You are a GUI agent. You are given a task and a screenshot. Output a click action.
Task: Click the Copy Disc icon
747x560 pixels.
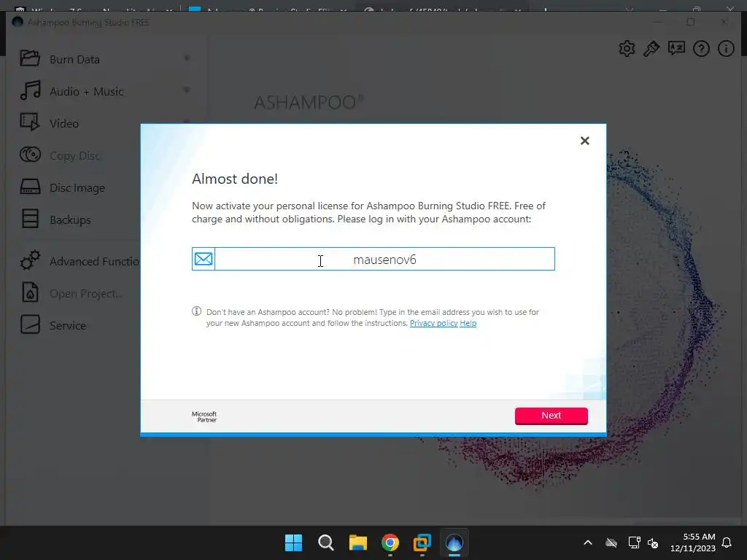[x=30, y=155]
